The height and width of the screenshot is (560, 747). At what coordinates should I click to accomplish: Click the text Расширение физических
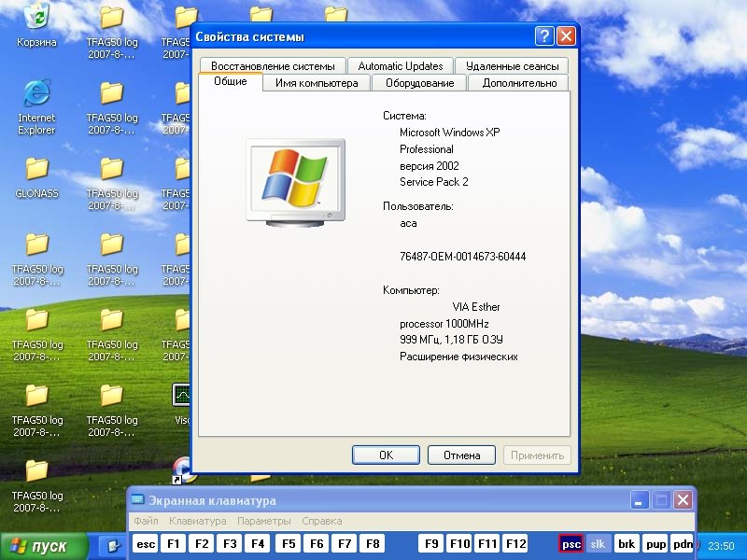coord(458,357)
